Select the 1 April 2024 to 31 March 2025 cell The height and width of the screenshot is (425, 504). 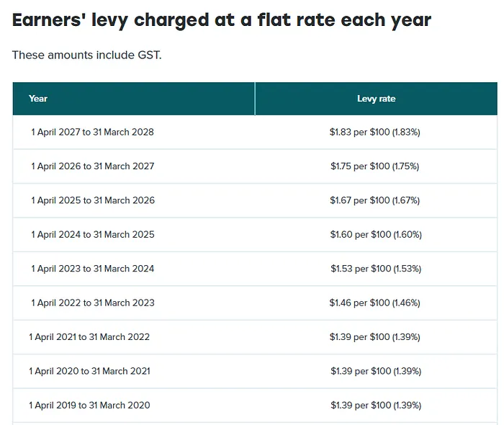pos(92,235)
